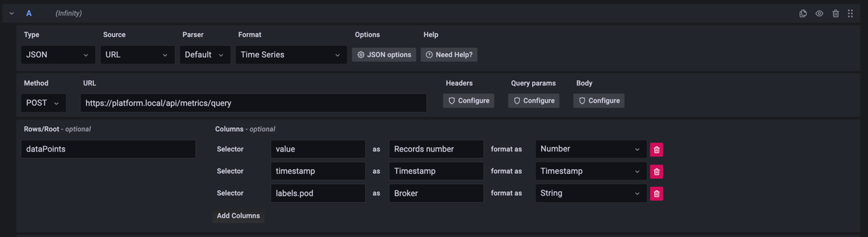Toggle query A visibility eye icon

[819, 14]
